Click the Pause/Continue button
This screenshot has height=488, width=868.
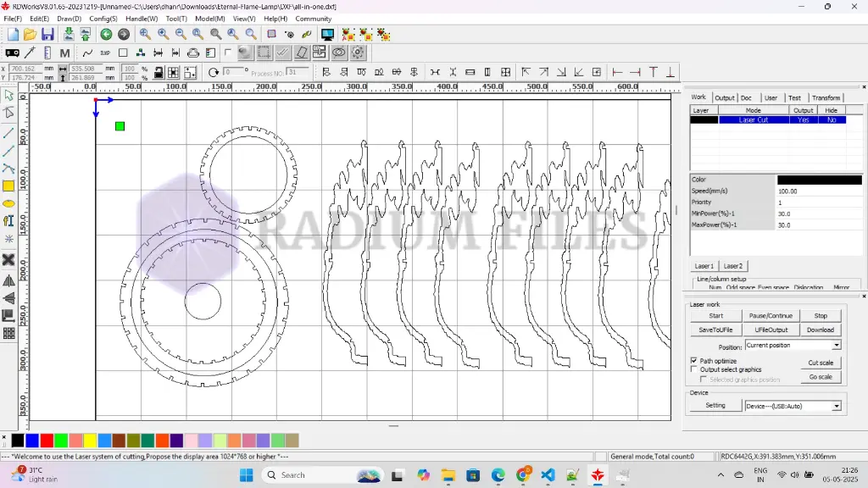click(771, 316)
